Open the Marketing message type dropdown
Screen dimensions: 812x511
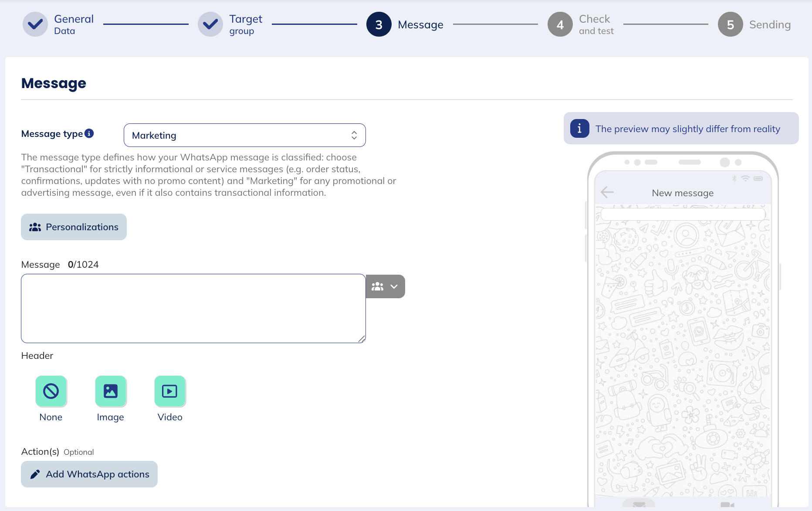tap(244, 135)
